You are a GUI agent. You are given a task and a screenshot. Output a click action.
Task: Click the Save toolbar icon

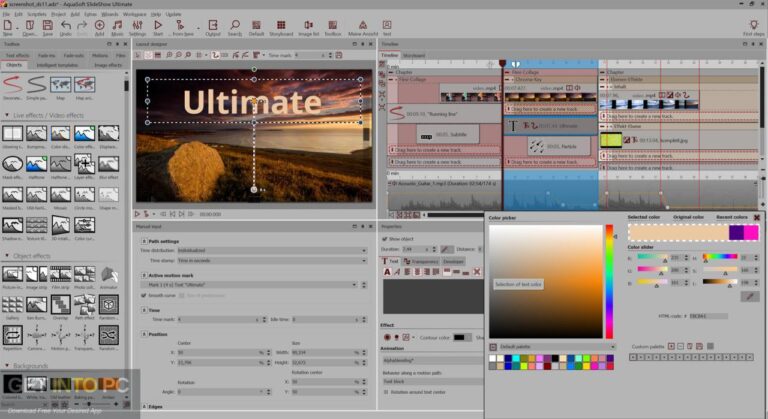pos(48,25)
